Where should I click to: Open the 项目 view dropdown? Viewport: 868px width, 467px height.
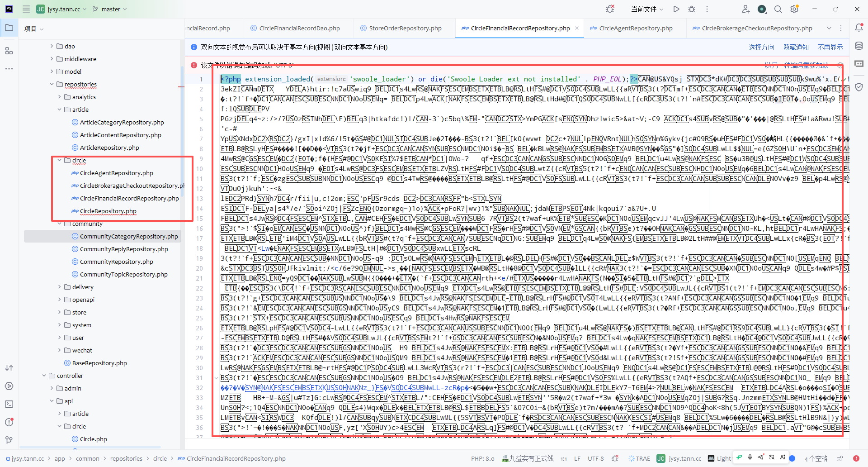pos(34,29)
